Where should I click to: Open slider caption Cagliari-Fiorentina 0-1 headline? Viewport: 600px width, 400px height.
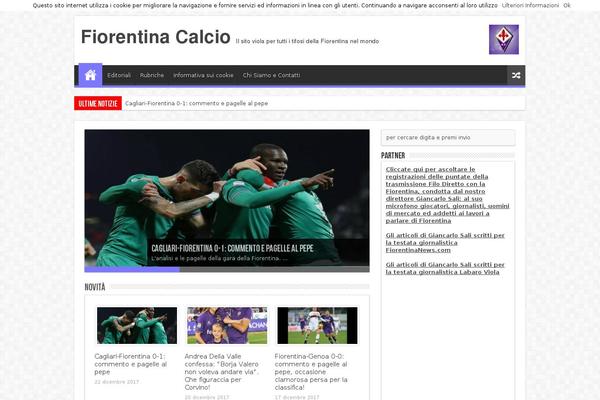click(232, 248)
